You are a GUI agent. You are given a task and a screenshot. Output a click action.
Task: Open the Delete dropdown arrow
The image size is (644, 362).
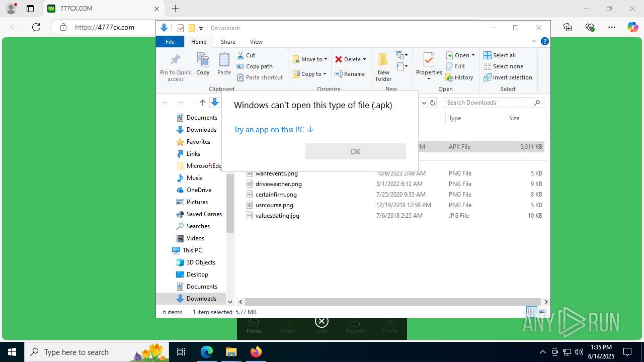(364, 59)
